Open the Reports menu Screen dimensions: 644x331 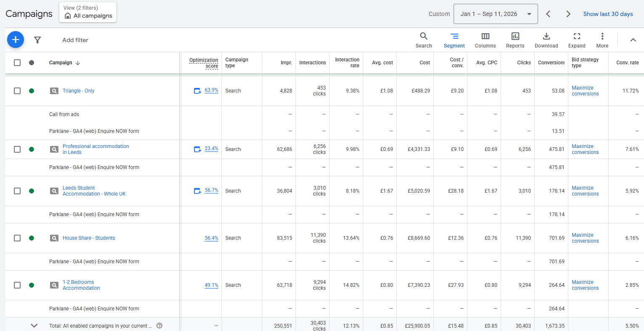(515, 40)
